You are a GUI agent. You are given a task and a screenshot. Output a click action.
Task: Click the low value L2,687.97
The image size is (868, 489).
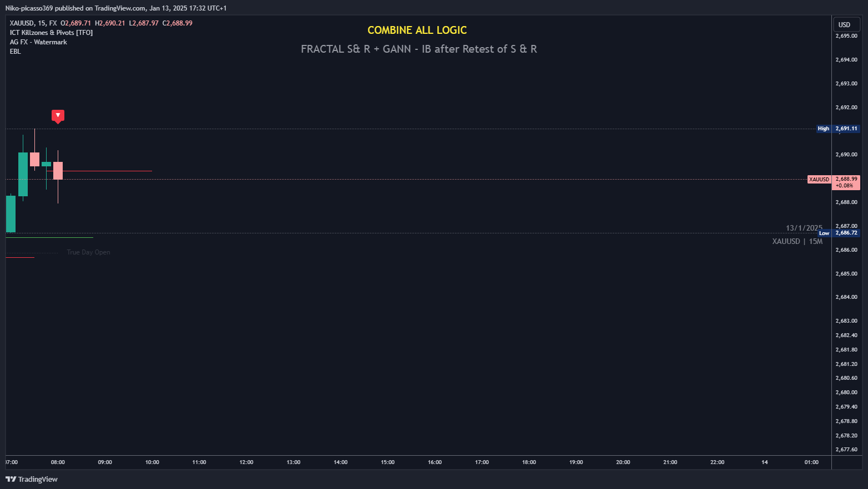[144, 23]
